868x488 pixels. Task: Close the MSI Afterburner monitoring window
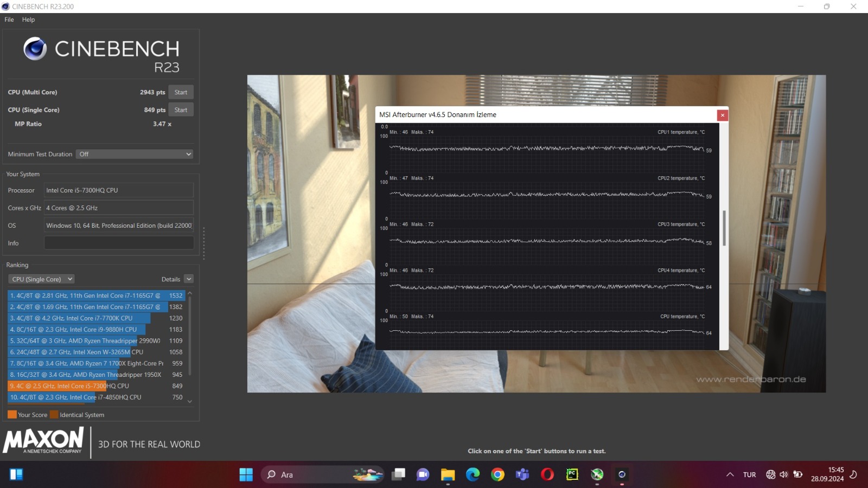(x=722, y=115)
